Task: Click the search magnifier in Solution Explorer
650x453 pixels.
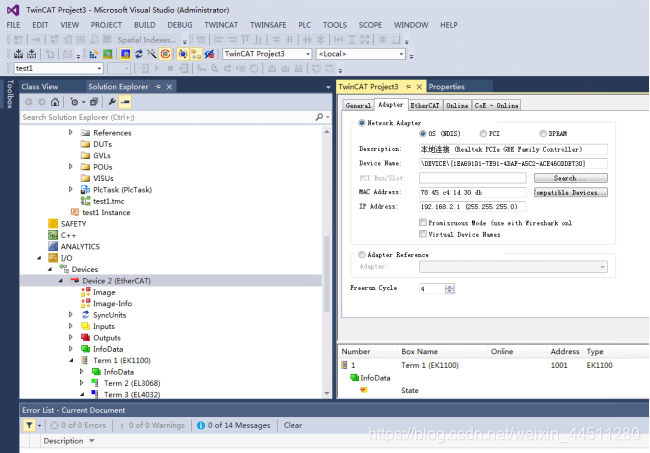Action: point(319,117)
